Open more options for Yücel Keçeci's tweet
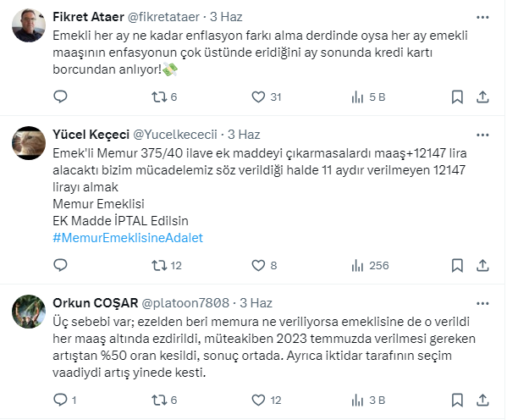This screenshot has width=518, height=420. coord(482,135)
